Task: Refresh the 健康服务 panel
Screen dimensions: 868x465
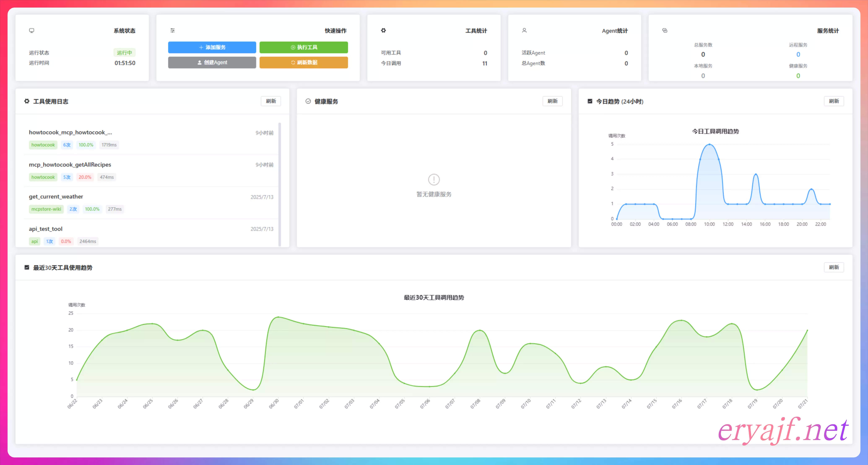Action: pos(552,101)
